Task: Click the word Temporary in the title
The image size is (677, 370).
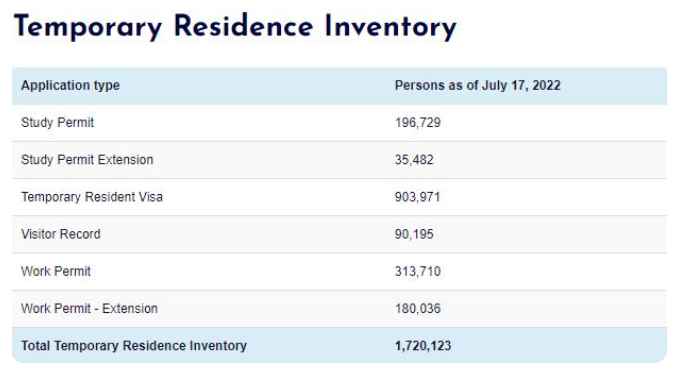Action: coord(88,27)
